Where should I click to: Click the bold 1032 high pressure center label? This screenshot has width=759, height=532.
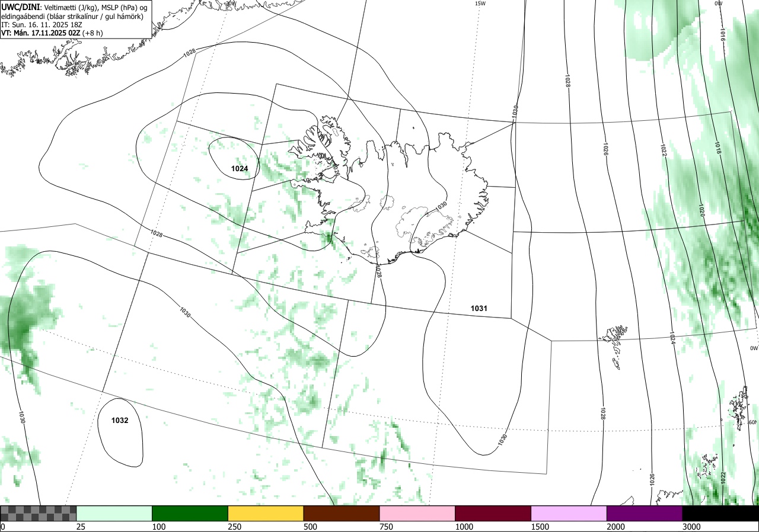click(x=120, y=420)
